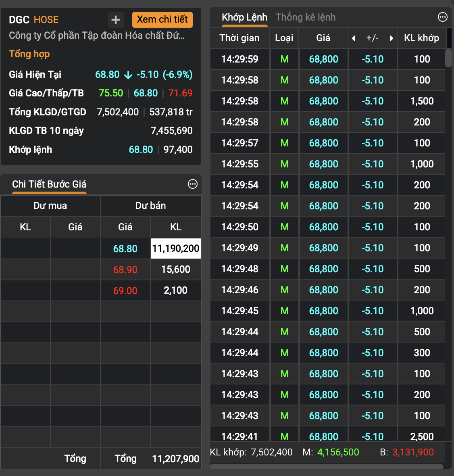Click the vertical scrollbar in the order list
This screenshot has width=454, height=476.
point(448,58)
